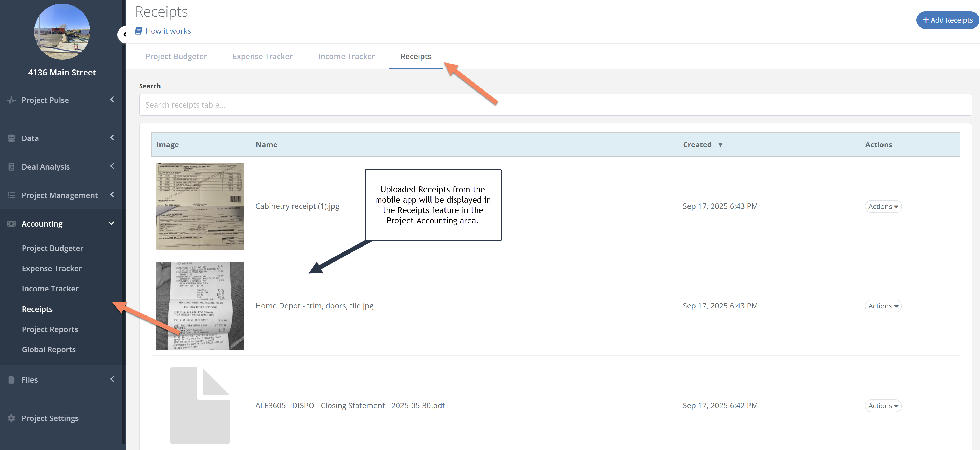Click the Deal Analysis calculator icon
The width and height of the screenshot is (980, 450).
coord(11,167)
